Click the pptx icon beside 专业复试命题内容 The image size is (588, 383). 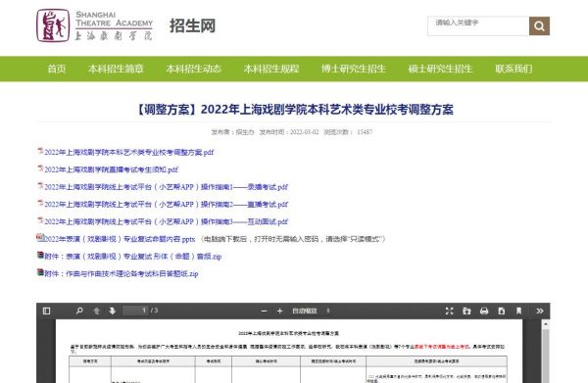[40, 237]
